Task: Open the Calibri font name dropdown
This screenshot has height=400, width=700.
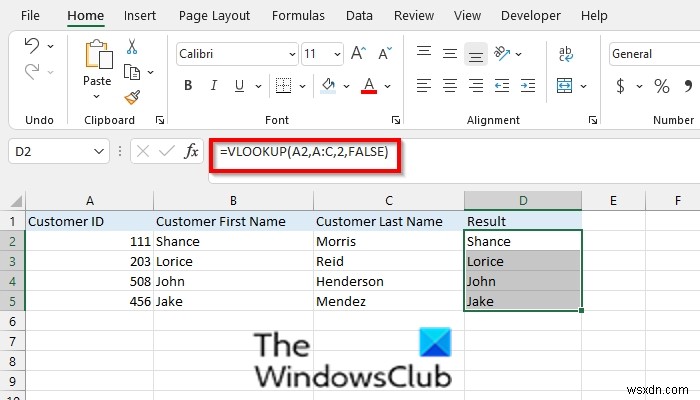Action: coord(292,54)
